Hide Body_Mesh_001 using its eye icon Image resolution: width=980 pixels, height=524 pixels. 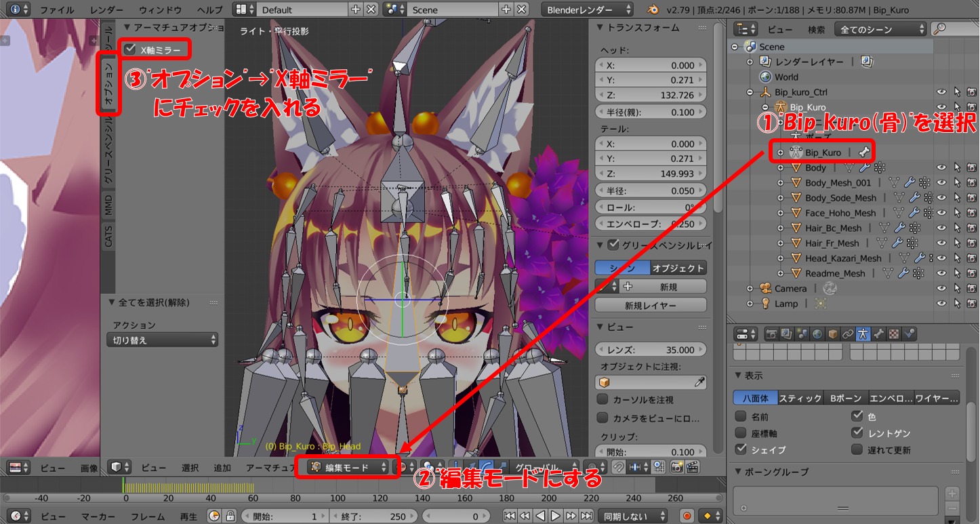[942, 183]
